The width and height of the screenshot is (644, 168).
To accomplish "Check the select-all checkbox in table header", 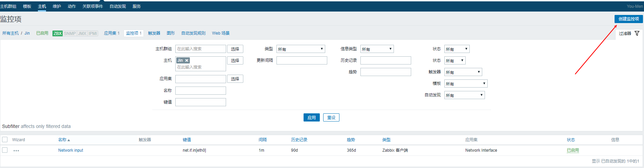I will [x=5, y=139].
